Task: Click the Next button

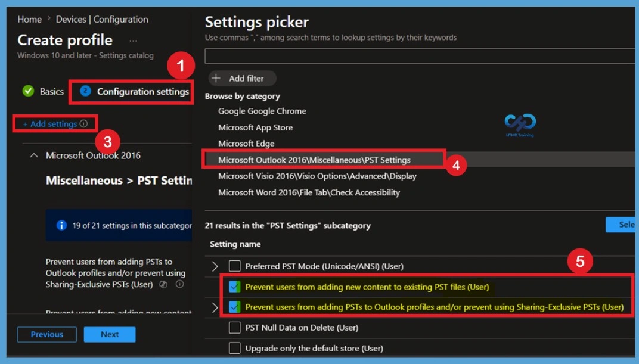Action: pos(110,334)
